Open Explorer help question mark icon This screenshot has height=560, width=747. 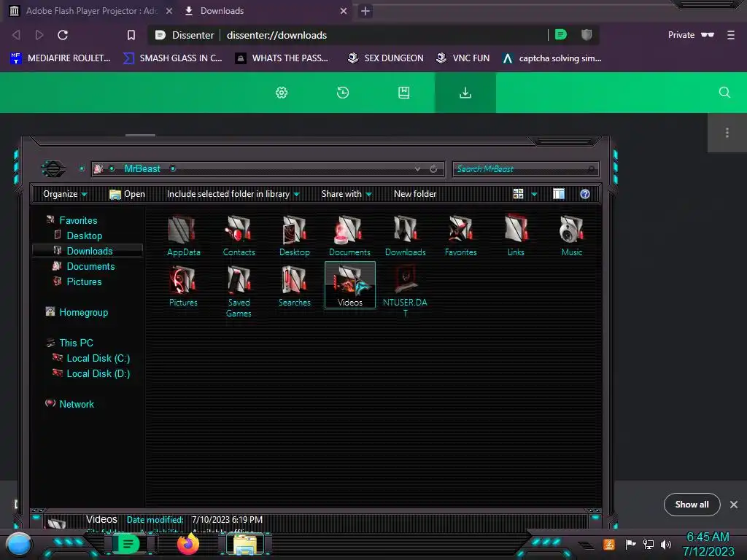click(585, 194)
